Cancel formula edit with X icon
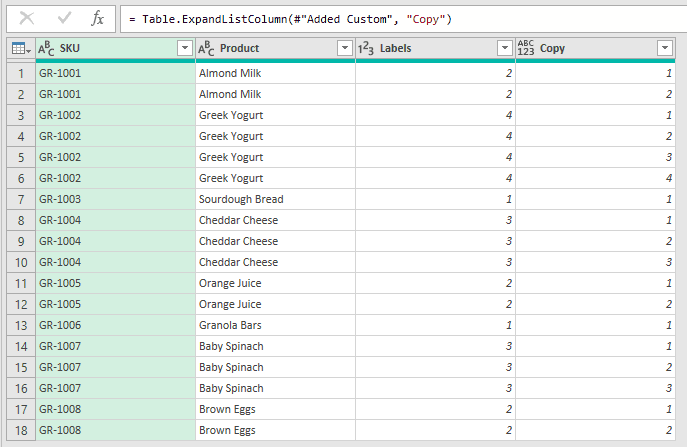Viewport: 687px width, 447px height. click(27, 18)
